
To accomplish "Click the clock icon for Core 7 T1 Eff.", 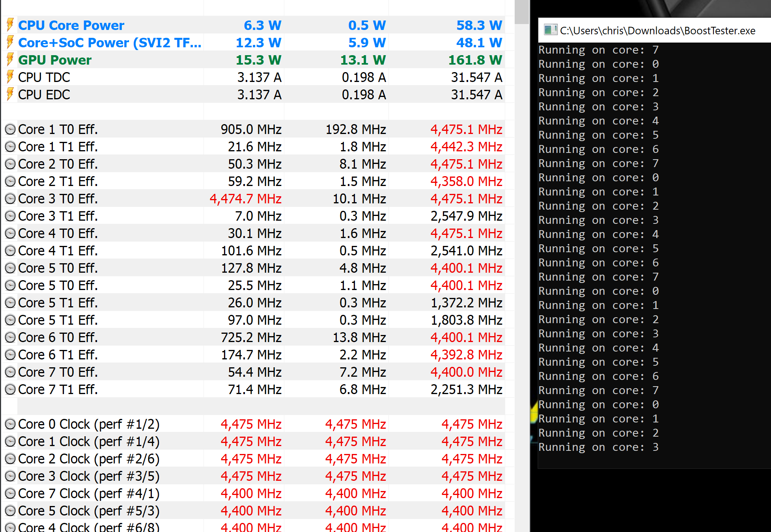I will (10, 389).
